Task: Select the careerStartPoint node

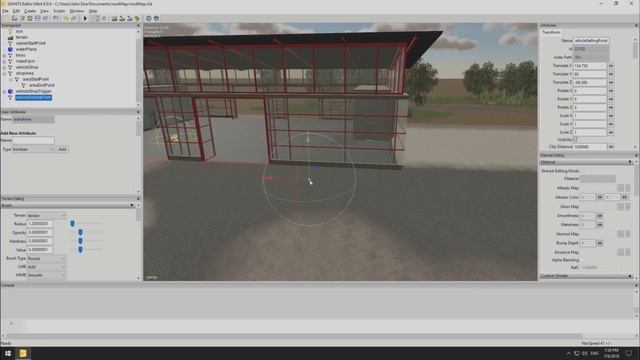Action: [31, 43]
